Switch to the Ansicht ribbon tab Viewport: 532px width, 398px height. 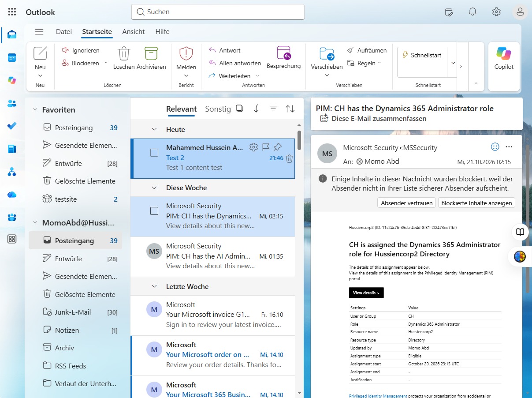[x=134, y=32]
